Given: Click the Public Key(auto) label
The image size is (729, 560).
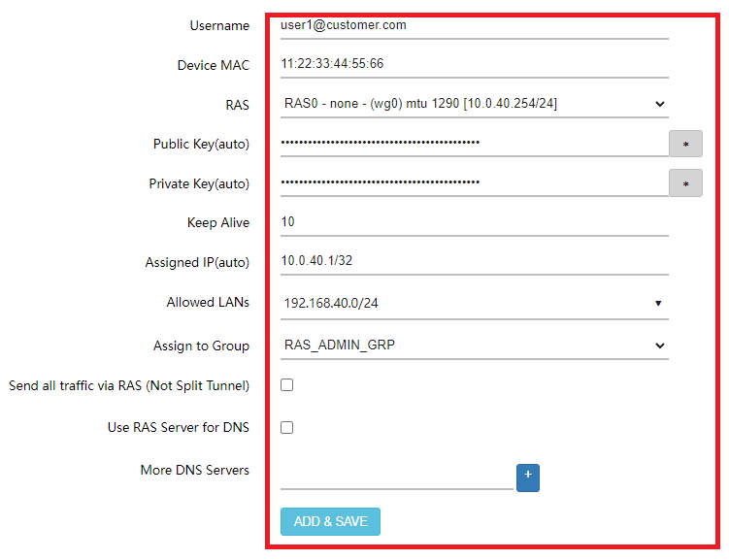Looking at the screenshot, I should 201,145.
